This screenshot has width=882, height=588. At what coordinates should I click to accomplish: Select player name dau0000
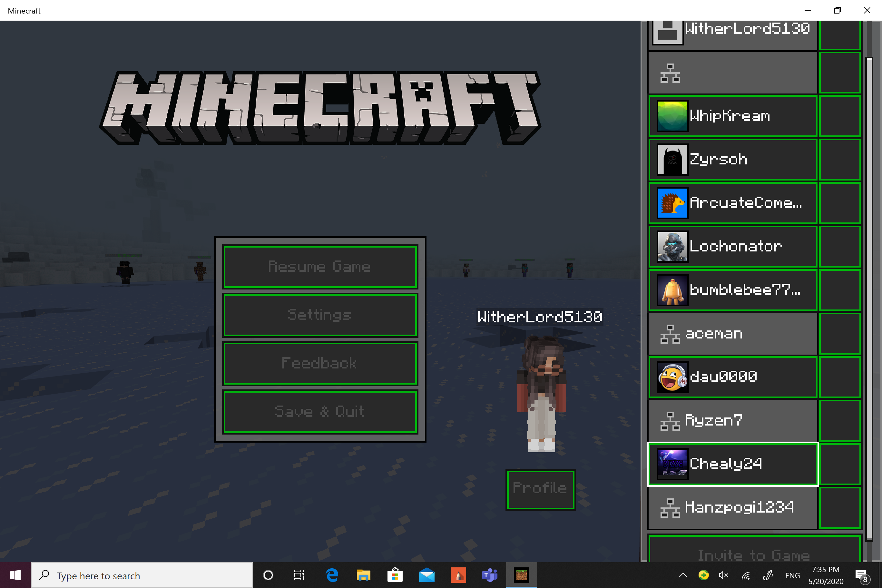723,377
